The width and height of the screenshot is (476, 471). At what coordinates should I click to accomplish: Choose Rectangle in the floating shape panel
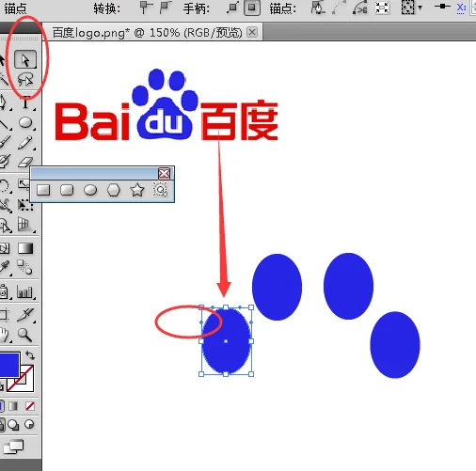pos(43,190)
